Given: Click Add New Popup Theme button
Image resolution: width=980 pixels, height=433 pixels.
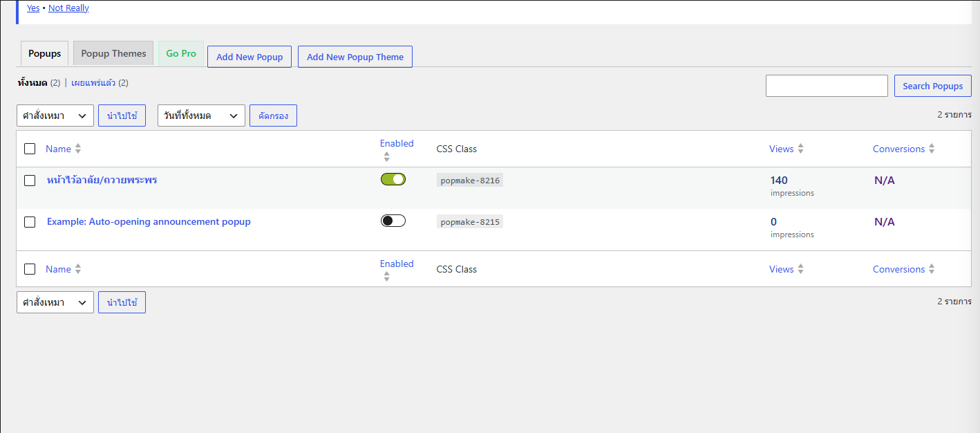Looking at the screenshot, I should pos(355,57).
